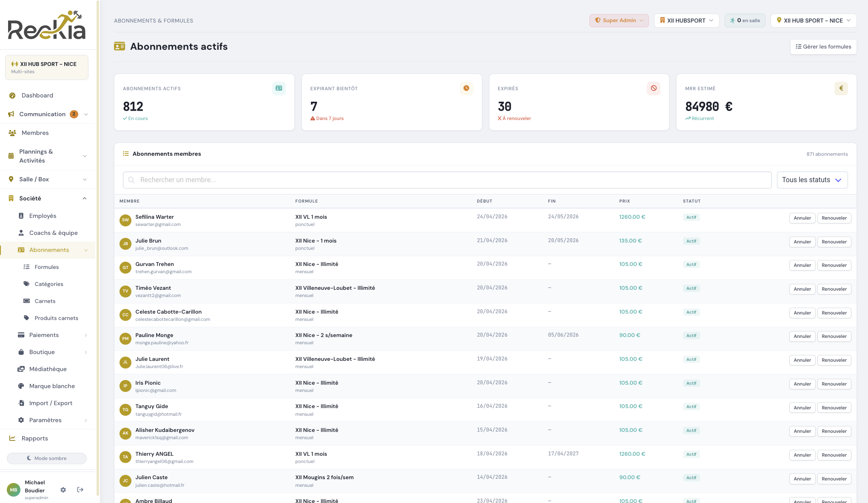The height and width of the screenshot is (503, 868).
Task: Open user settings gear icon
Action: pyautogui.click(x=63, y=490)
